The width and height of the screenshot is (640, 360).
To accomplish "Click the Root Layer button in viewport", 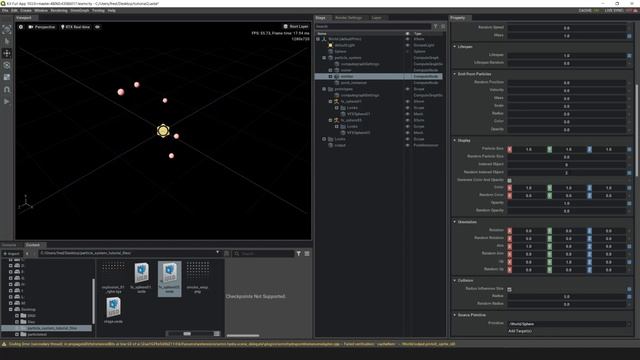I will point(296,27).
